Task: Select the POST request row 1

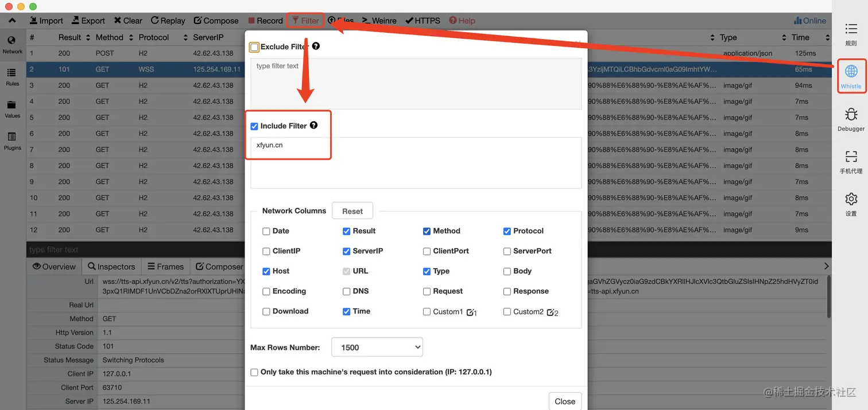Action: click(135, 53)
